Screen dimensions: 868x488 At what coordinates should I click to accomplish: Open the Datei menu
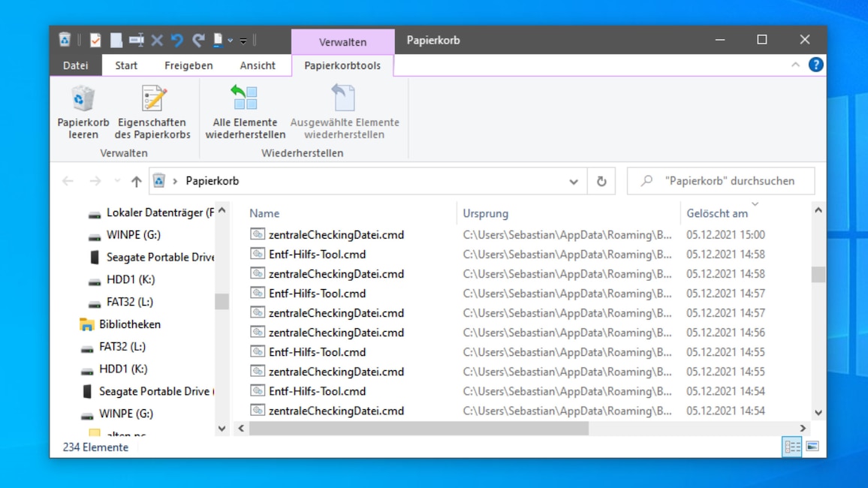[75, 65]
